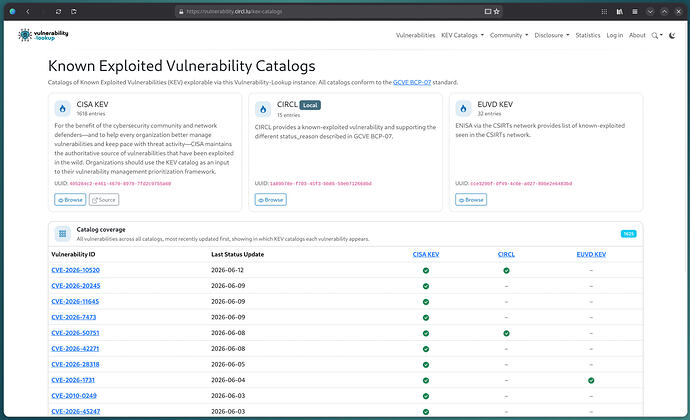Click the CISA KEV checkmark for CVE-2026-20245
Screen dimensions: 690x420
coord(426,286)
